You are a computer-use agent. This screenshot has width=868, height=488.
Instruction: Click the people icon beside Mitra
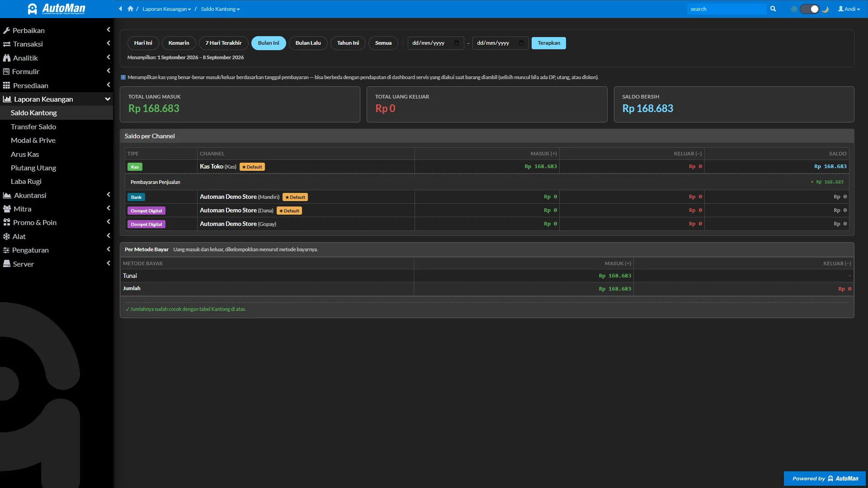point(7,209)
